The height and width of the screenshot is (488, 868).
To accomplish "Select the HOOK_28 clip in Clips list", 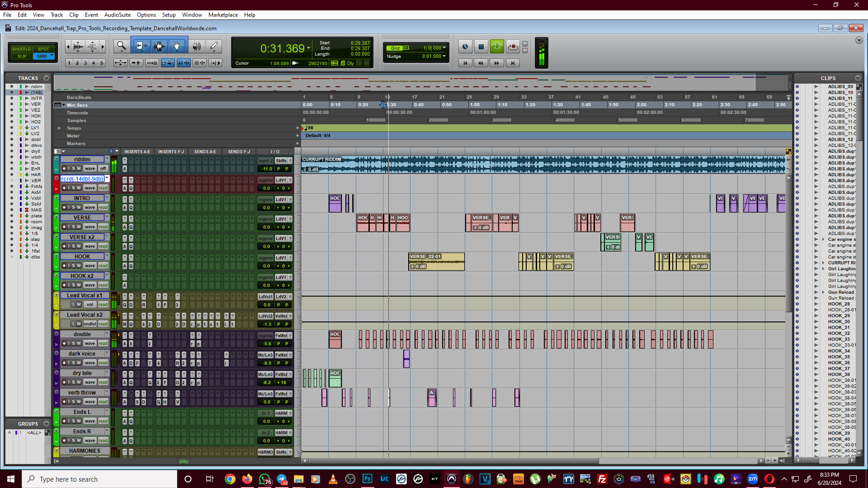I will [839, 304].
